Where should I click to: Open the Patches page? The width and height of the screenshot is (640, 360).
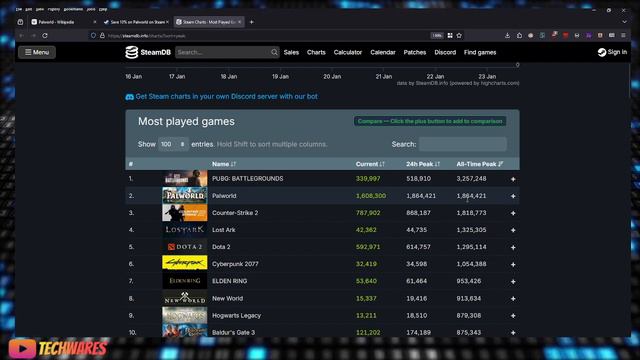[415, 52]
